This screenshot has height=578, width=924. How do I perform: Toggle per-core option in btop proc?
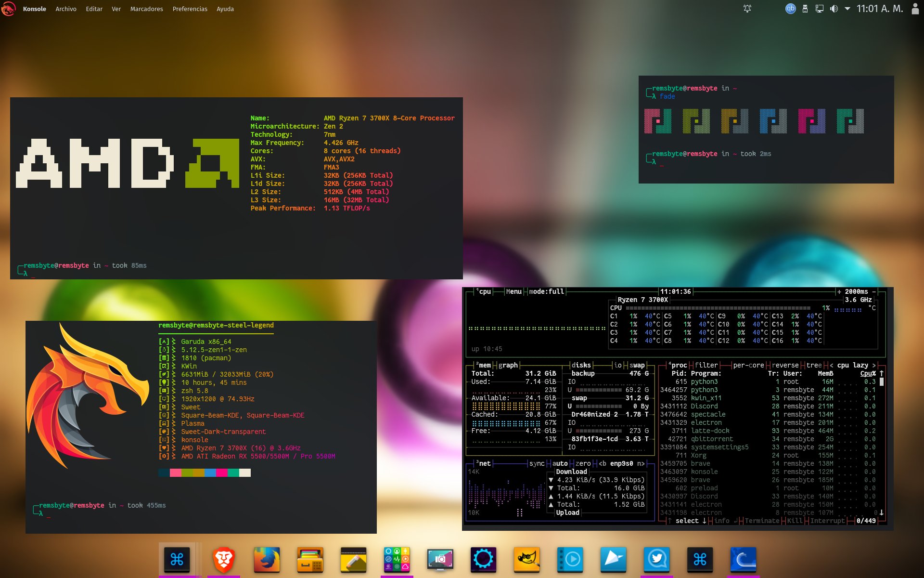tap(748, 365)
